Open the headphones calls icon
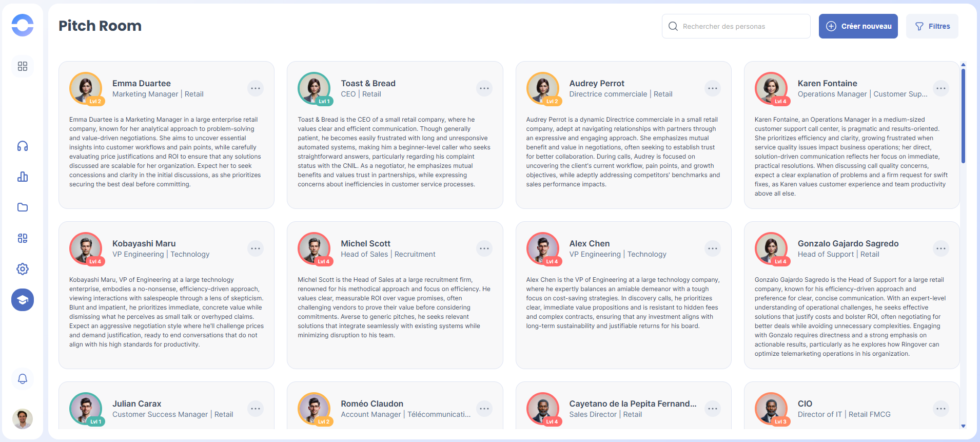 (23, 146)
